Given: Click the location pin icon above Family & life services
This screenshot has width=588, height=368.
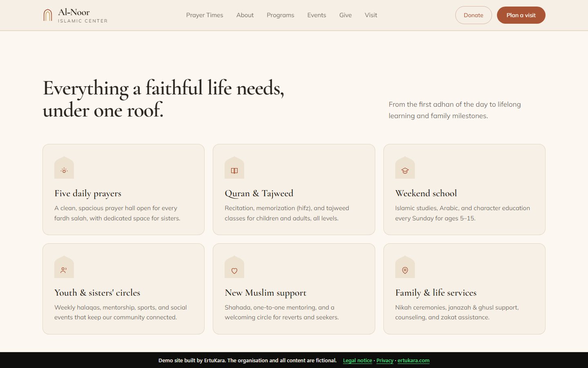Looking at the screenshot, I should click(405, 270).
